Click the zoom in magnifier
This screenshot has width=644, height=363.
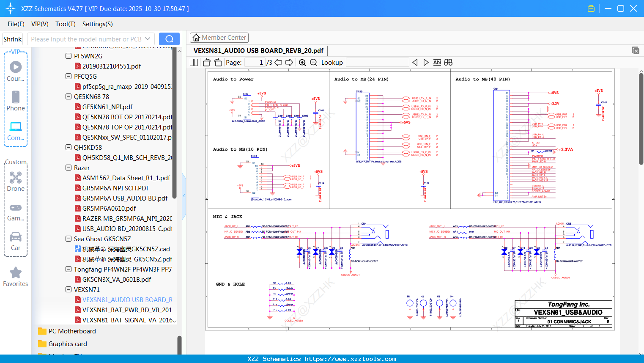point(302,63)
